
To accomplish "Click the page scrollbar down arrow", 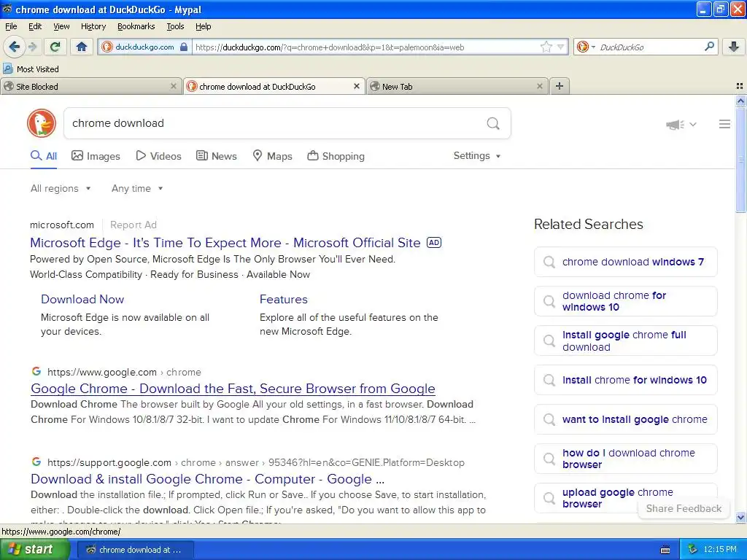I will click(x=740, y=517).
